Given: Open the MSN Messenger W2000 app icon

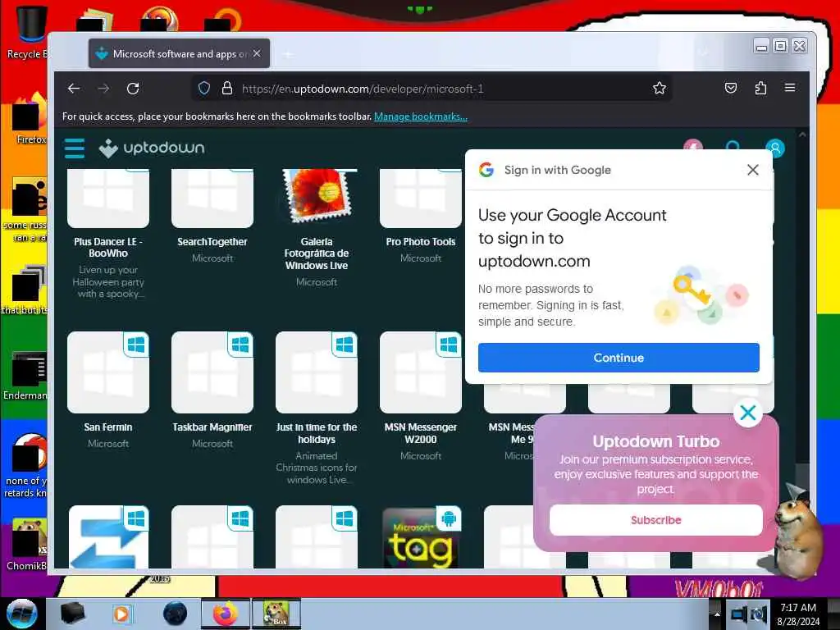Looking at the screenshot, I should pyautogui.click(x=421, y=372).
